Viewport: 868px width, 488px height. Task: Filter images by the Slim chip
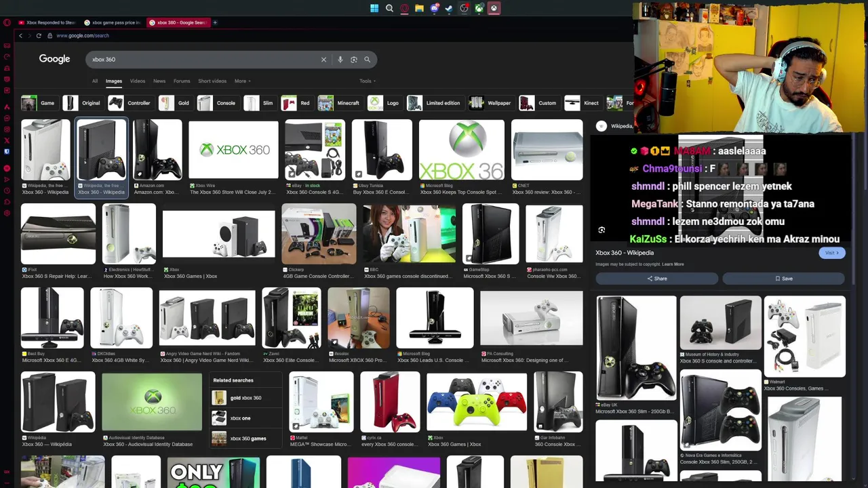(x=259, y=103)
